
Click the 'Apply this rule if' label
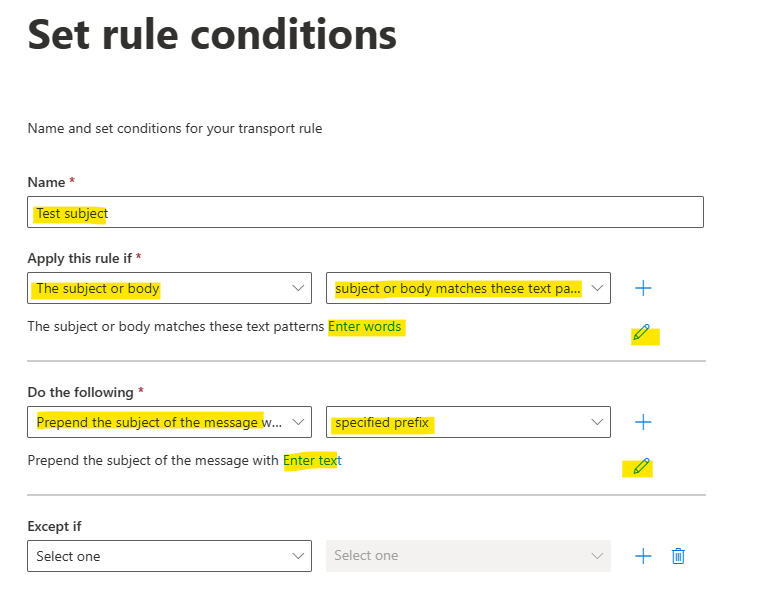tap(80, 258)
